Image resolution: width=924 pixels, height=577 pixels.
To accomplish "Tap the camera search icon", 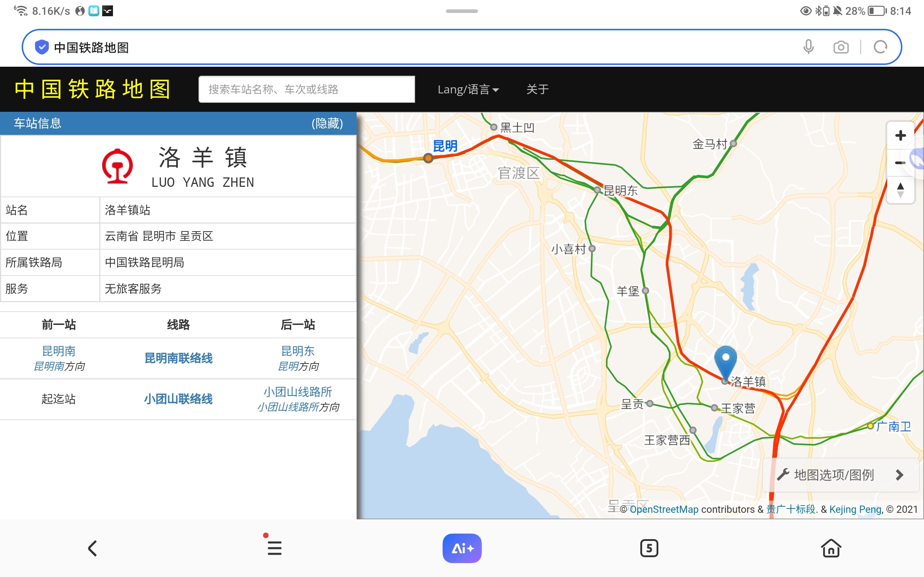I will coord(840,47).
